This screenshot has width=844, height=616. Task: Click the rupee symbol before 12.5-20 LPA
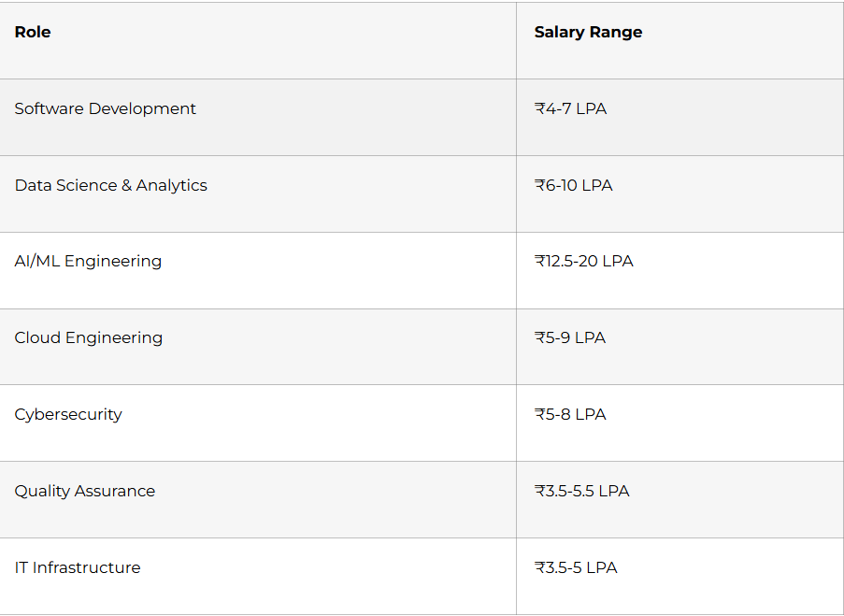(539, 262)
